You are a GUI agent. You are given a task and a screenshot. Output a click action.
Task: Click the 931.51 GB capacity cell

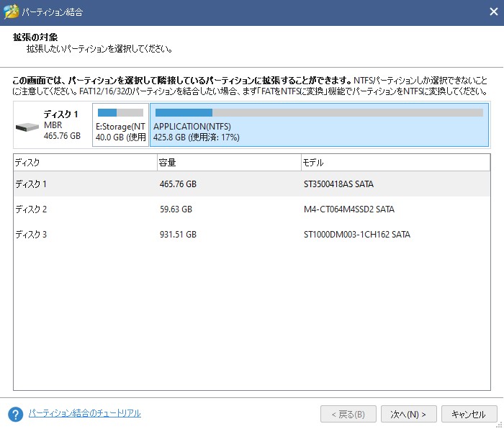178,234
